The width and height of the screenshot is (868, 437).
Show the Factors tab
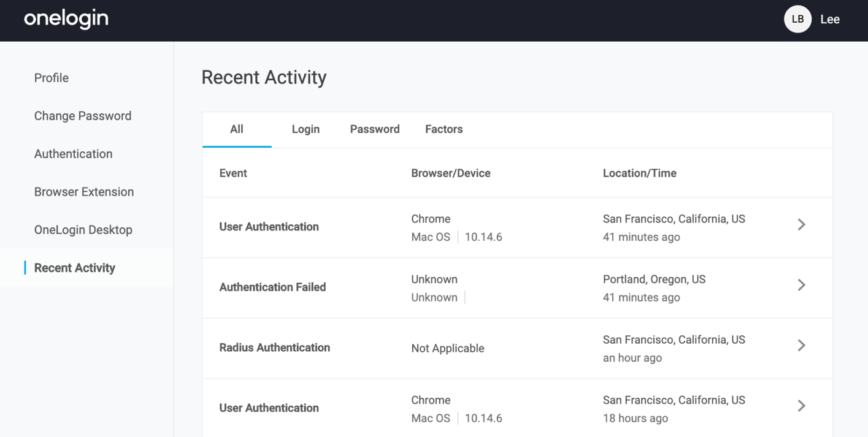point(444,129)
